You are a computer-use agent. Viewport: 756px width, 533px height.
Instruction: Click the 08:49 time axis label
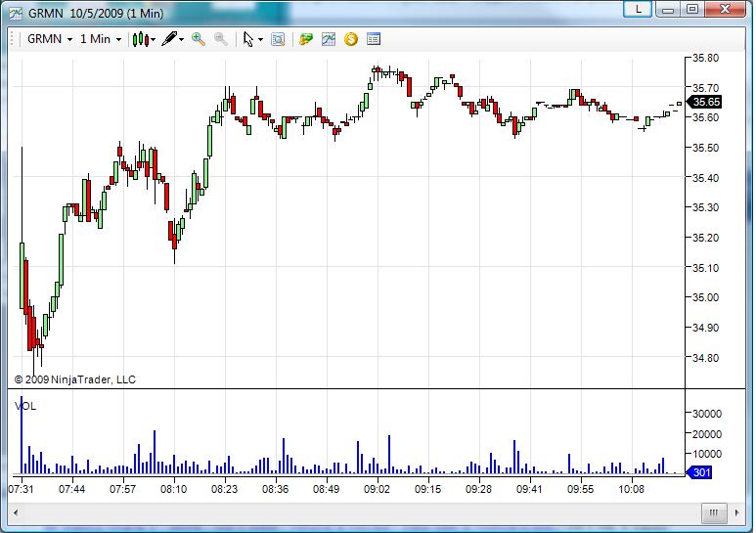point(327,489)
